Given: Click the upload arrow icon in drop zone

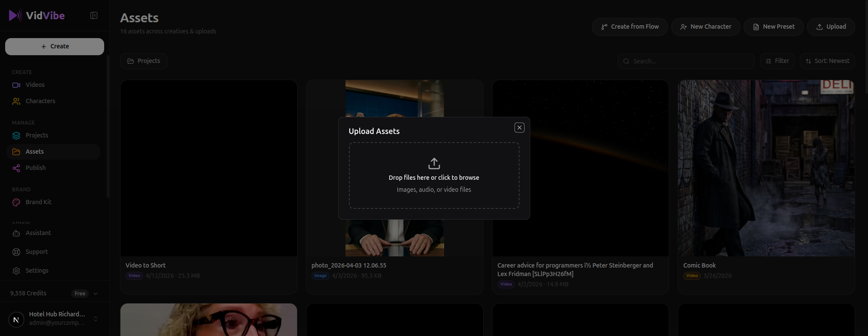Looking at the screenshot, I should 434,164.
